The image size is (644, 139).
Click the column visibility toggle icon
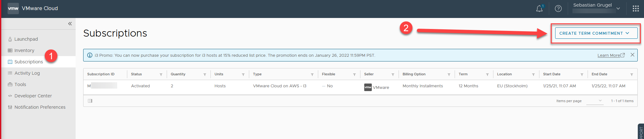90,101
